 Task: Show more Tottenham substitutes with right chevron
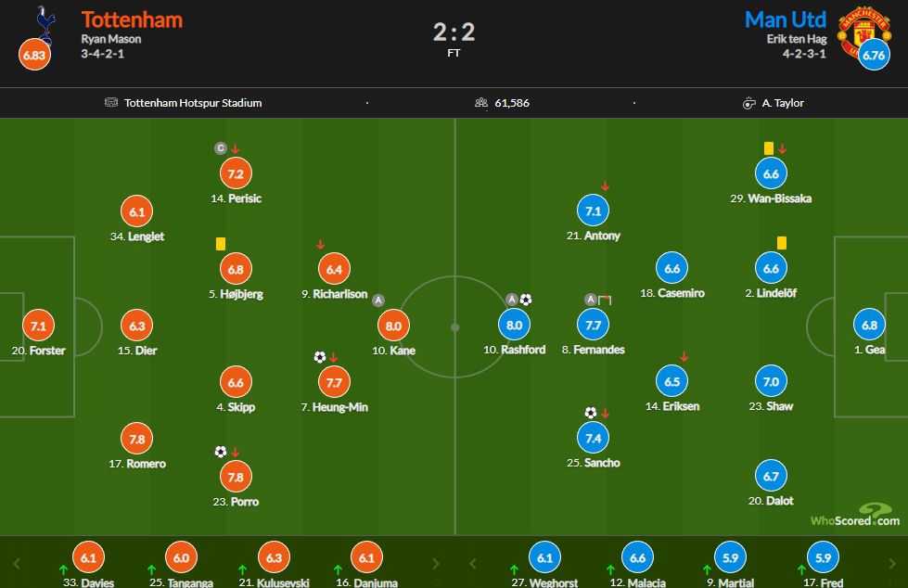pyautogui.click(x=436, y=564)
